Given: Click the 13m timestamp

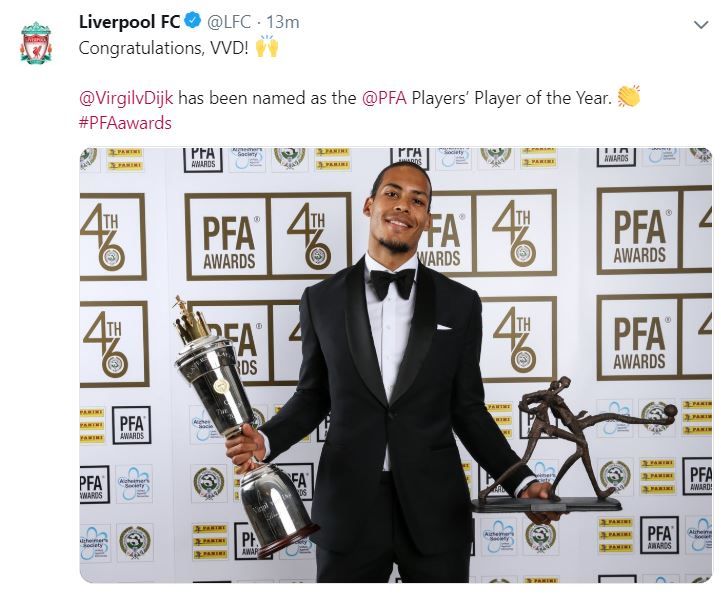Looking at the screenshot, I should point(283,22).
